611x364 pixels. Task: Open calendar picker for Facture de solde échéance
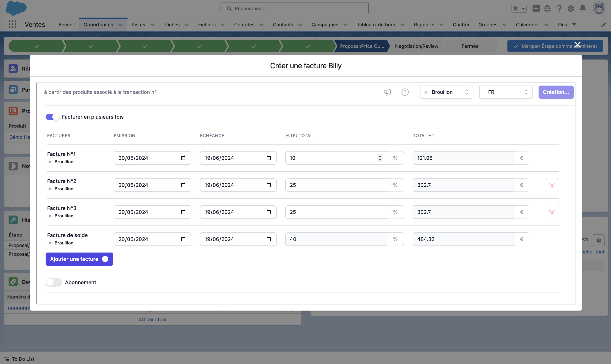268,239
